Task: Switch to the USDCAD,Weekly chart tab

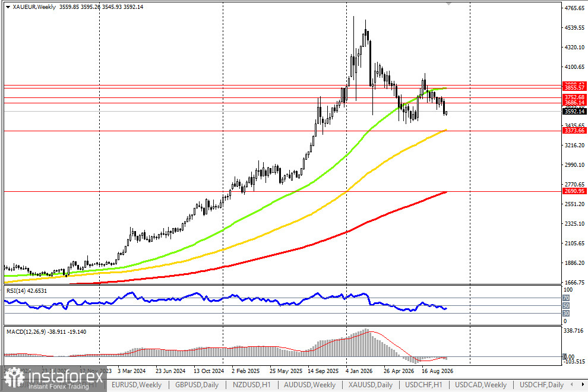Action: point(480,385)
